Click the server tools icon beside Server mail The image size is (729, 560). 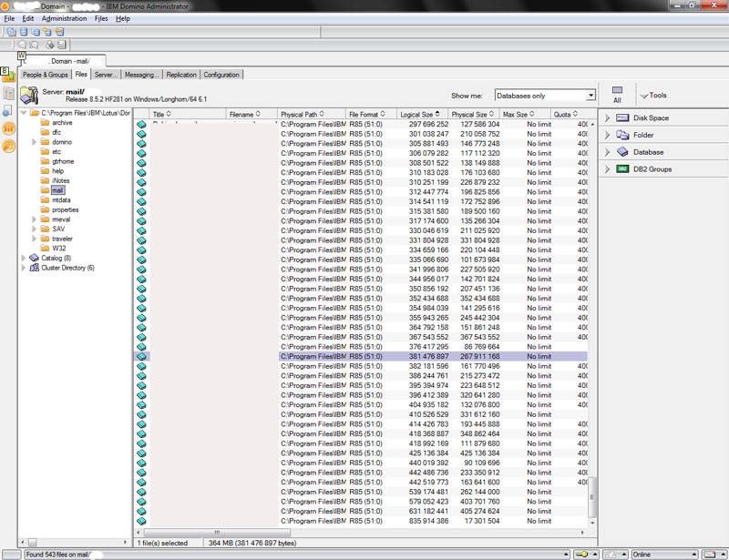point(29,95)
